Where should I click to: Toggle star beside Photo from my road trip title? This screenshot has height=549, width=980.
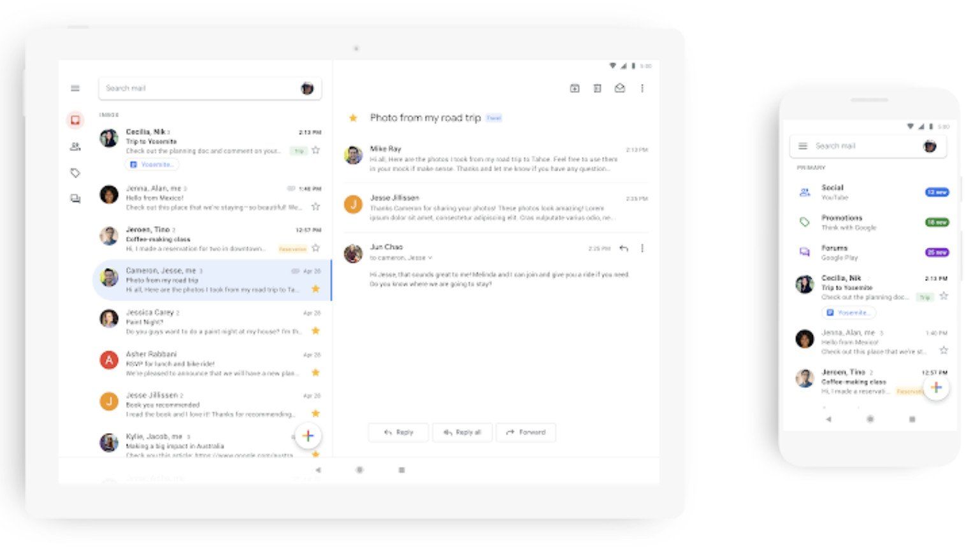[x=353, y=118]
